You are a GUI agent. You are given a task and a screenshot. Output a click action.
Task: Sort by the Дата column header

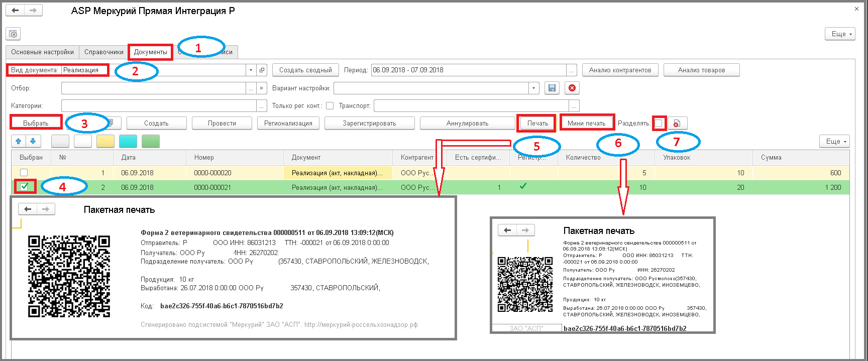pyautogui.click(x=149, y=158)
